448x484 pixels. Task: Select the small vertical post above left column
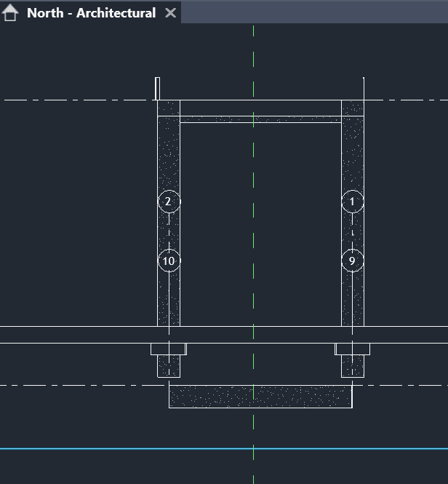coord(156,88)
